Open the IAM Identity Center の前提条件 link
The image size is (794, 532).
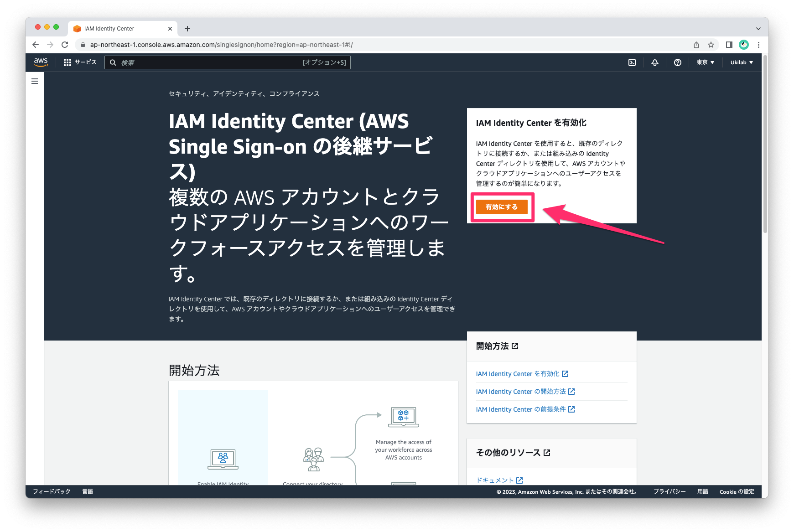click(525, 409)
